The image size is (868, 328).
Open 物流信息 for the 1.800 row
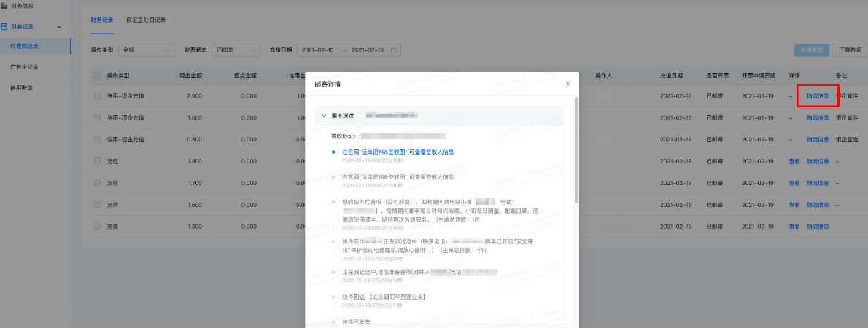(818, 161)
